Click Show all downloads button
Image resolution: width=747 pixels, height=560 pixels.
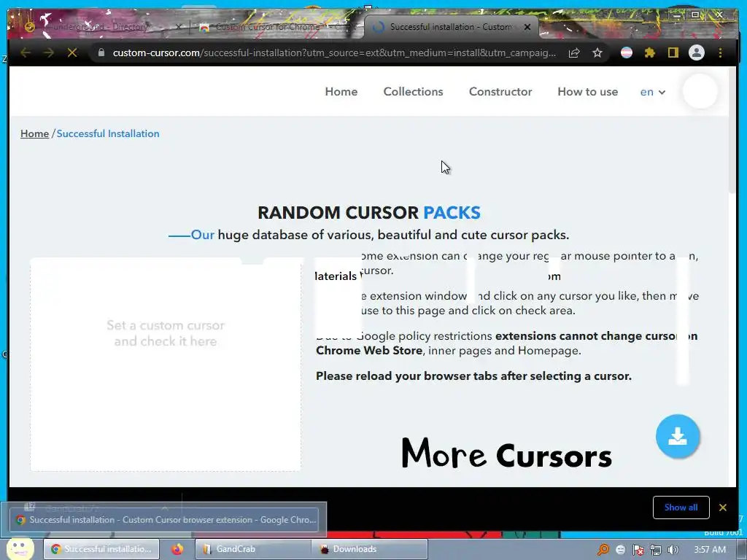tap(681, 507)
